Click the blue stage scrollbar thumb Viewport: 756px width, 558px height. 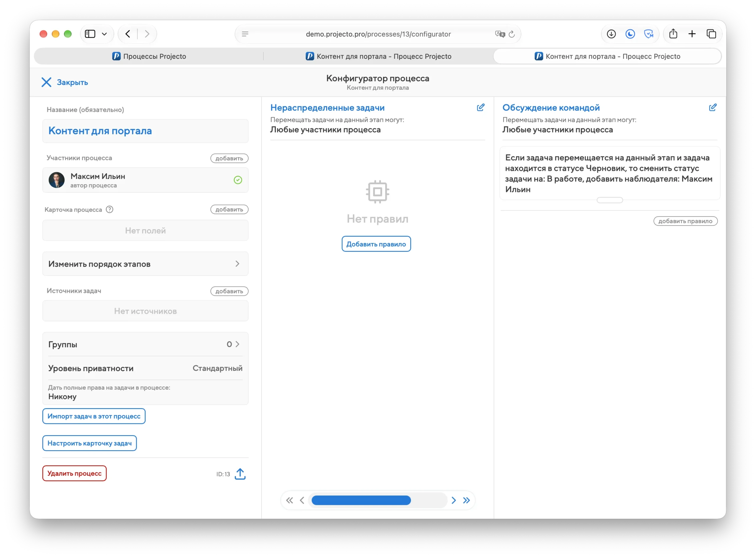pos(361,500)
